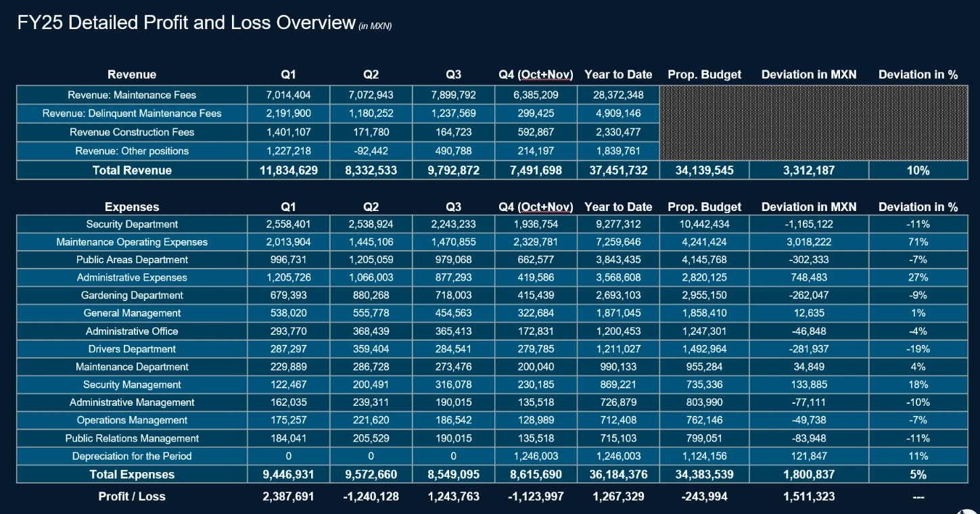Select the Q2 loss value -1,240,128
Screen dimensions: 980x514
(371, 496)
